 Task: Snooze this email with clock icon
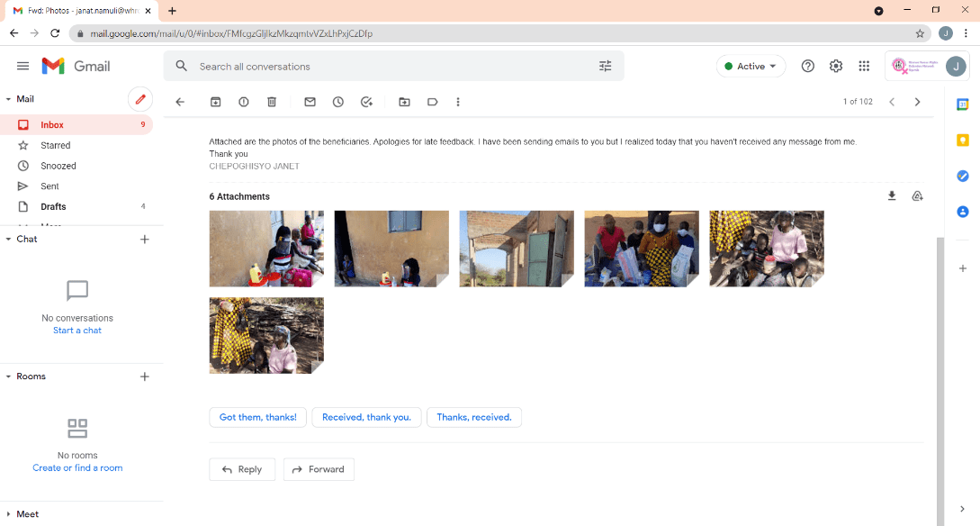(x=338, y=102)
